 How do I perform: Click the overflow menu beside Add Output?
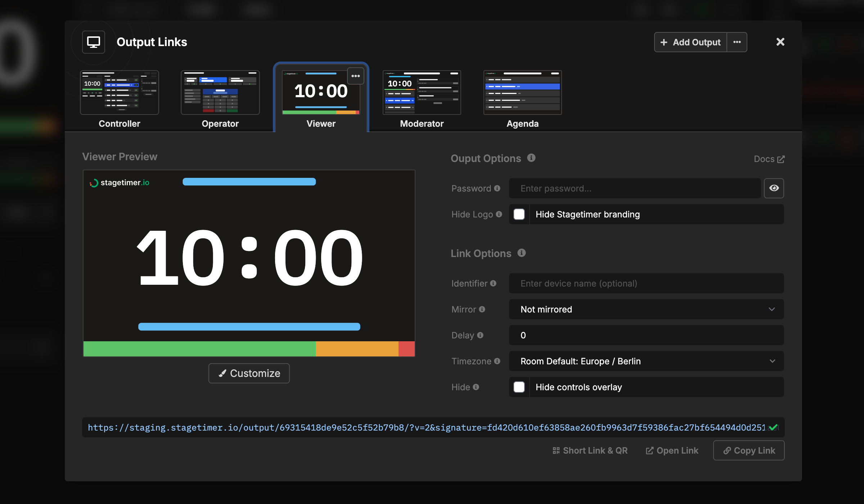[x=737, y=42]
